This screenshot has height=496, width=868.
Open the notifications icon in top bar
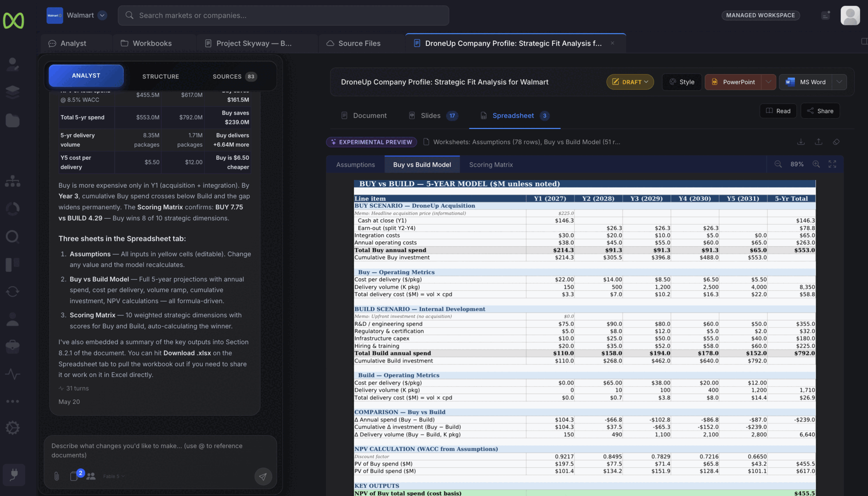click(825, 15)
